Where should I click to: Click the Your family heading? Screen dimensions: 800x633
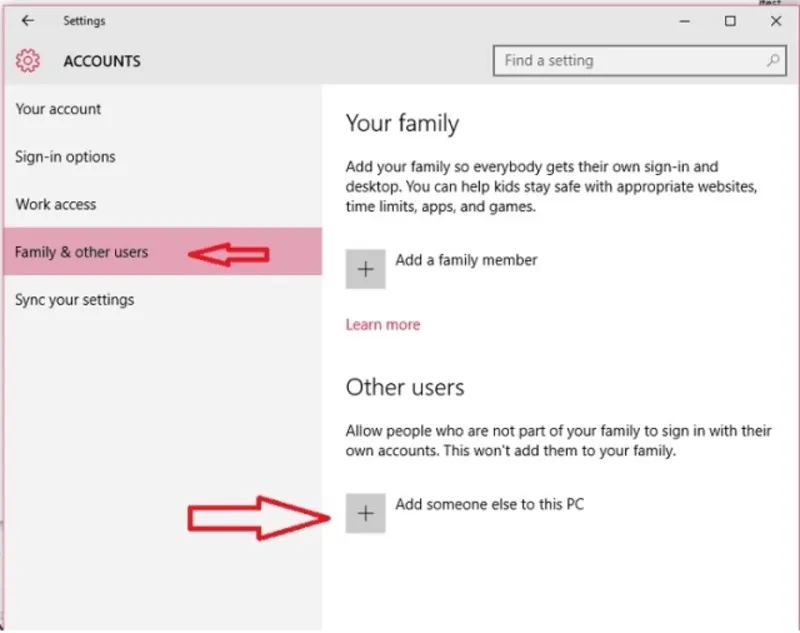click(402, 124)
